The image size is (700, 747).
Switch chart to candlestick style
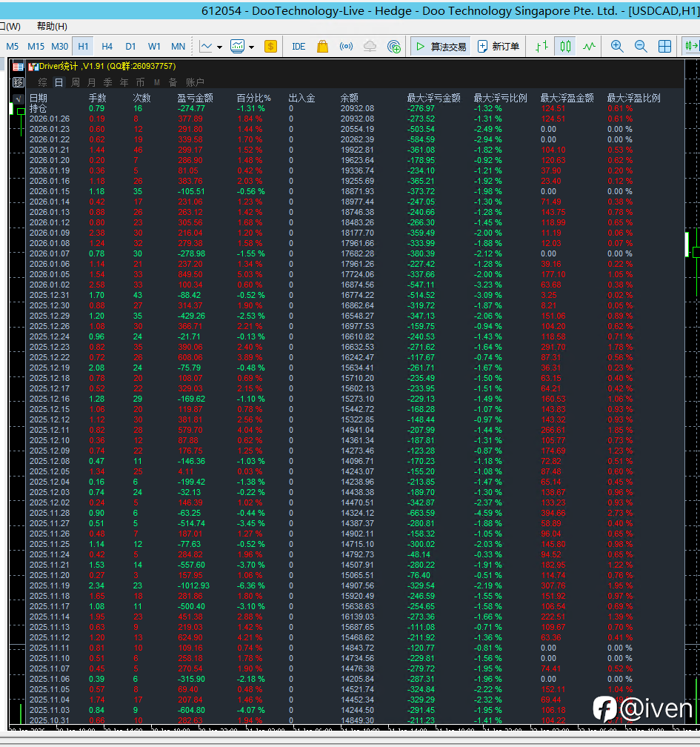(565, 46)
